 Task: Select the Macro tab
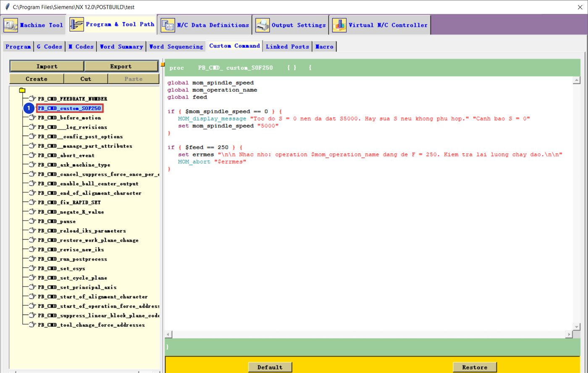325,47
